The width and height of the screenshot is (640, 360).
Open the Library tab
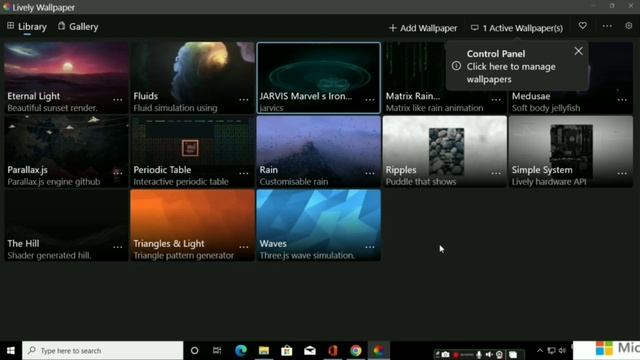(x=27, y=27)
